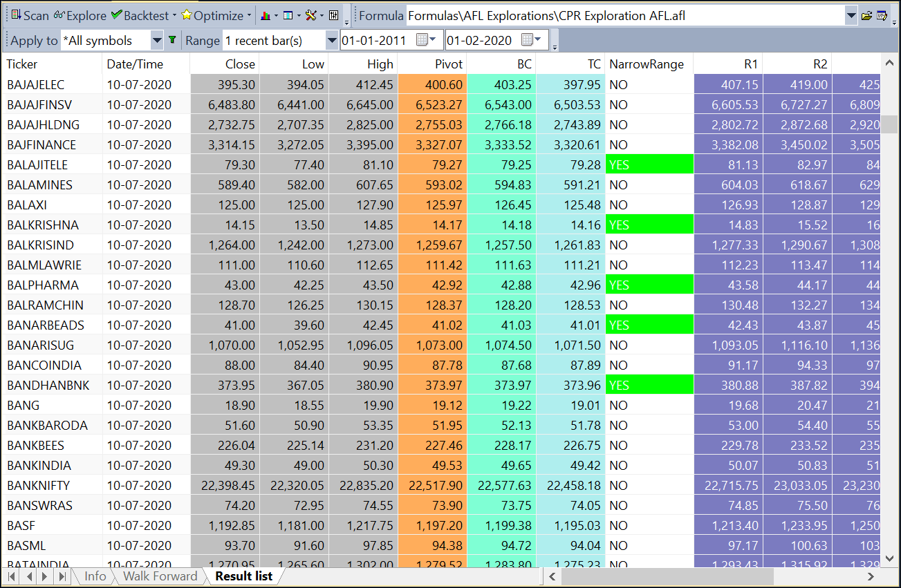Open the Formula path dropdown
901x588 pixels.
pos(851,15)
